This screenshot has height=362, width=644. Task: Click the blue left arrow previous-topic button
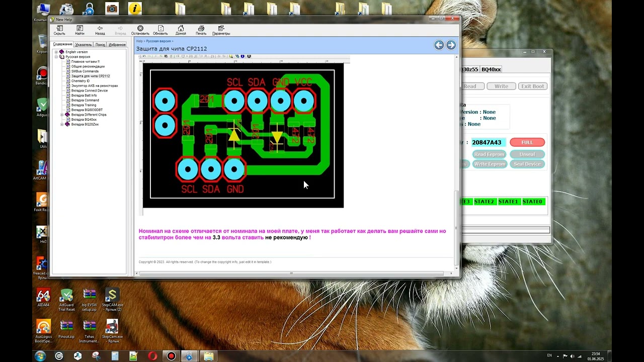439,45
